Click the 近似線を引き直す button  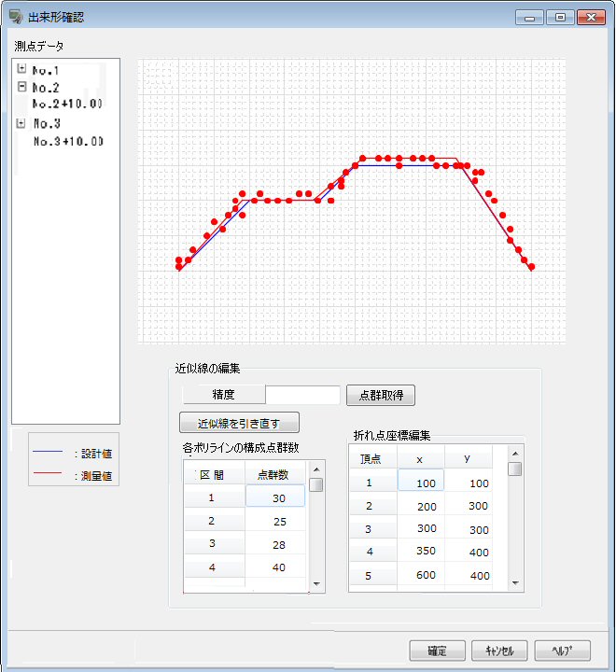[x=239, y=423]
